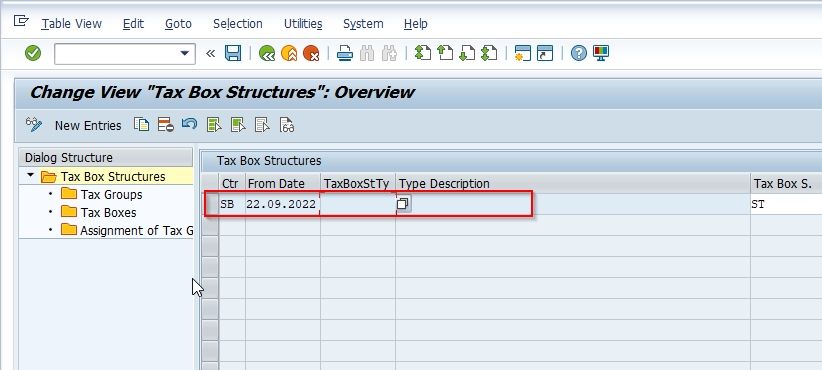Image resolution: width=822 pixels, height=370 pixels.
Task: Click the TaxBoxStTy column header
Action: (x=358, y=183)
